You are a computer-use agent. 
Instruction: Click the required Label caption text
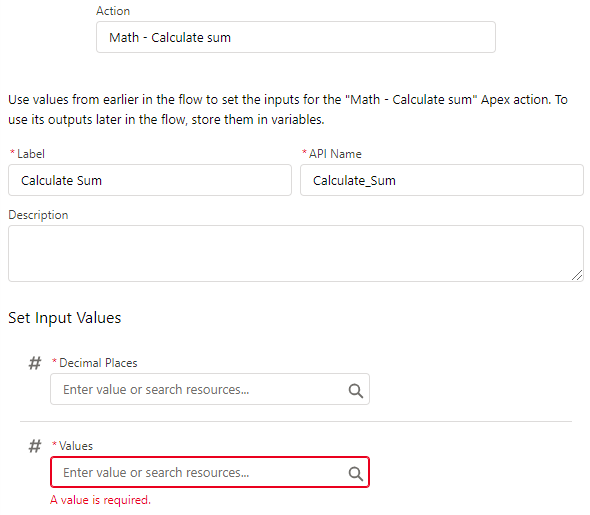(31, 154)
